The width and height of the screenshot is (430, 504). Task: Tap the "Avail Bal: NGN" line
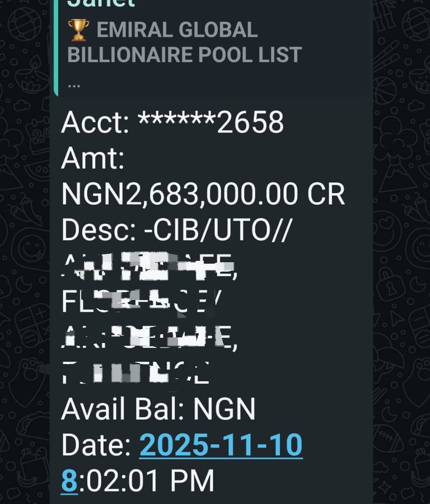pyautogui.click(x=159, y=409)
